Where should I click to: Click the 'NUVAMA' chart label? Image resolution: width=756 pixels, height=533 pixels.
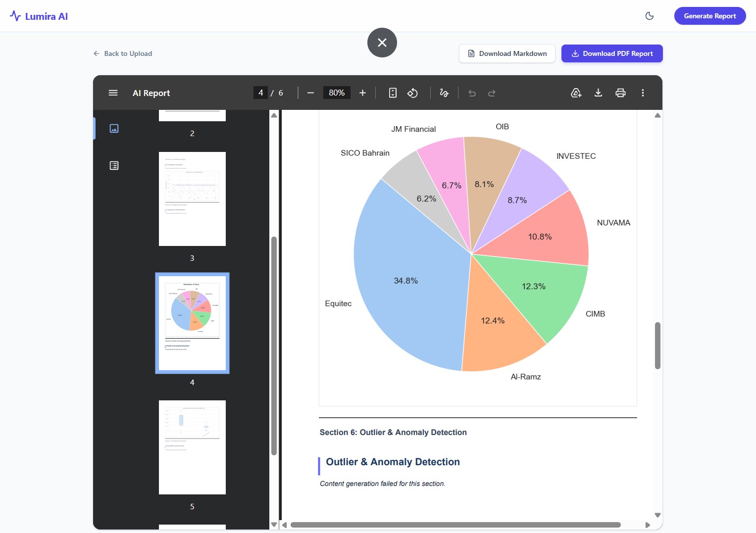[x=613, y=223]
